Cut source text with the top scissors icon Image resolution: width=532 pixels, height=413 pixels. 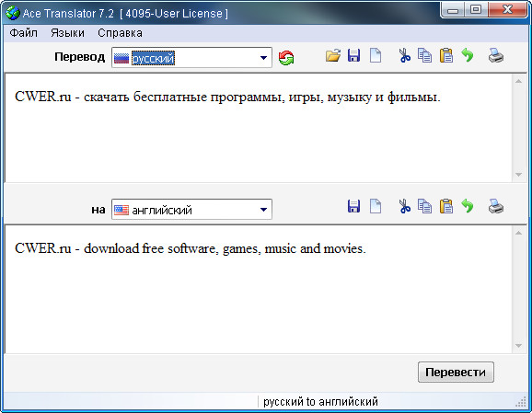(x=404, y=55)
